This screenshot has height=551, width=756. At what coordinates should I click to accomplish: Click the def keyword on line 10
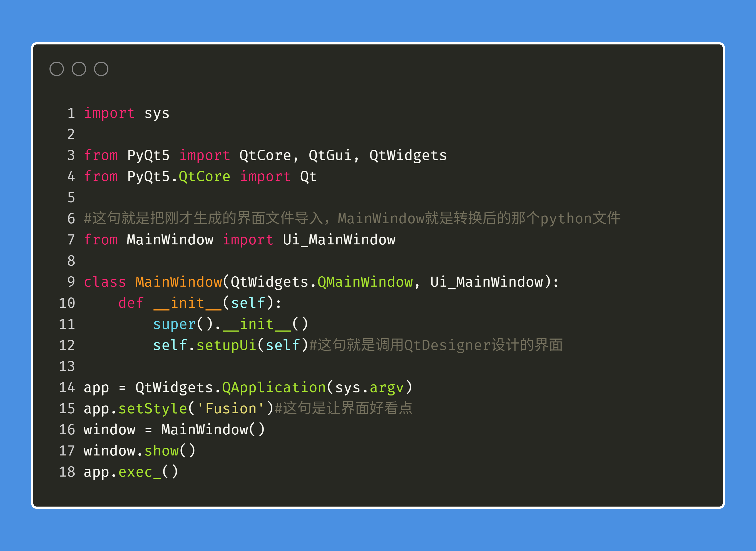coord(131,303)
